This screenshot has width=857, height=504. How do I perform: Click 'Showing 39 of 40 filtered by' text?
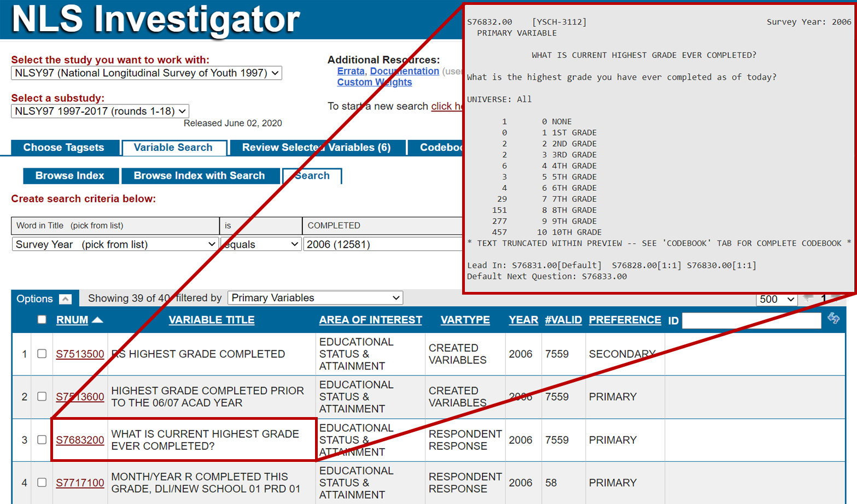click(x=155, y=298)
